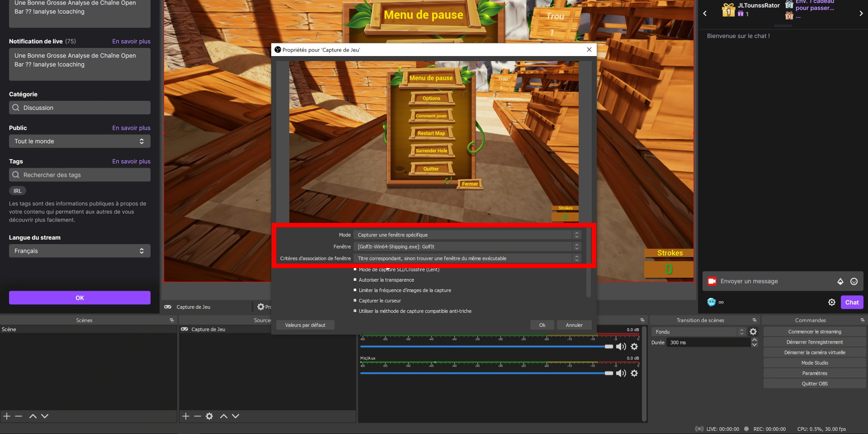
Task: Click the up arrow to move source up
Action: 223,416
